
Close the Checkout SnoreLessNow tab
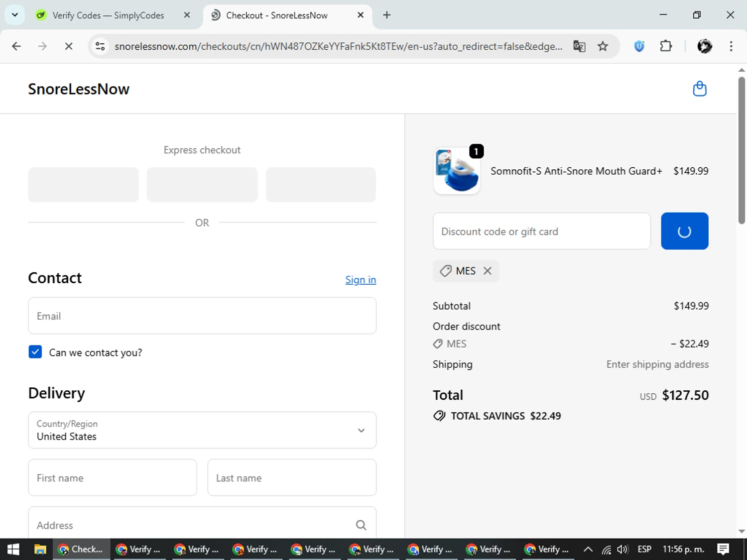pyautogui.click(x=361, y=15)
